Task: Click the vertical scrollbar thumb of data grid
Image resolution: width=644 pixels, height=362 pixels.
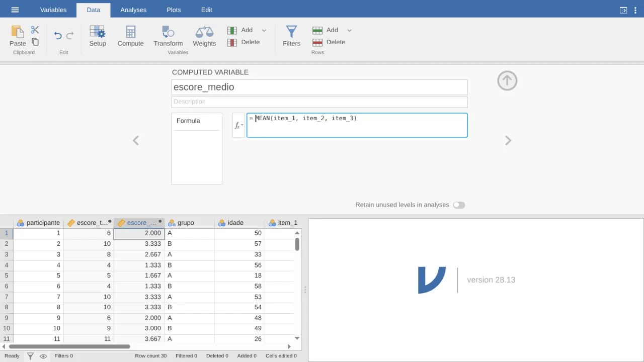Action: [x=297, y=244]
